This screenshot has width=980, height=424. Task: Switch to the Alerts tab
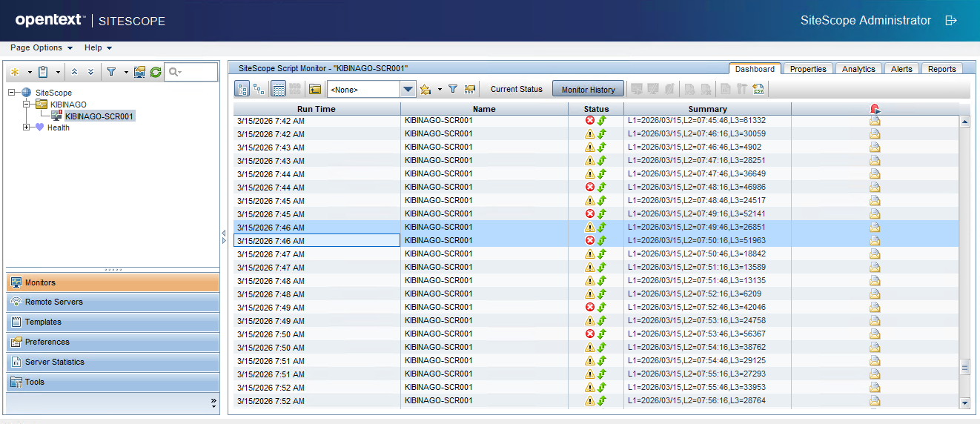[x=901, y=69]
